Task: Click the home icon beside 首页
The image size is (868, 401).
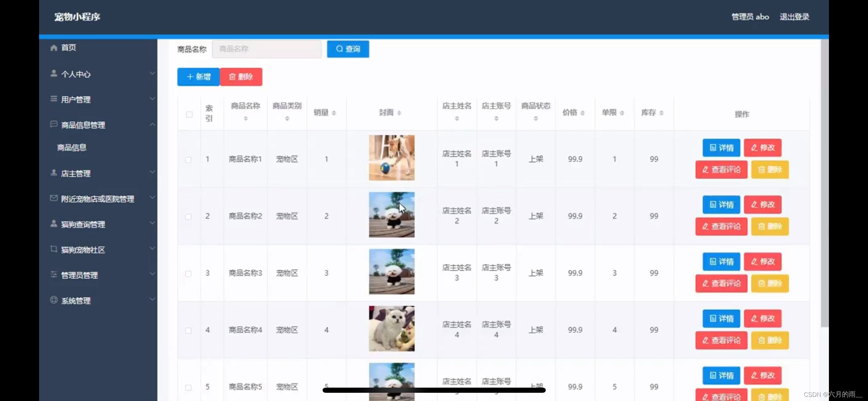Action: point(53,48)
